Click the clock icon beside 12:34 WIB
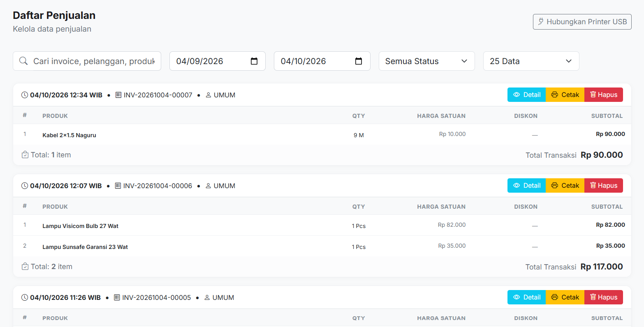This screenshot has width=644, height=327. (x=25, y=95)
